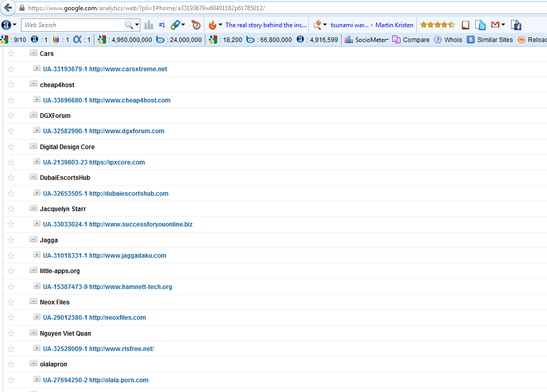This screenshot has height=392, width=547.
Task: Open the 'Martin Kristen' hot search link
Action: coord(394,25)
